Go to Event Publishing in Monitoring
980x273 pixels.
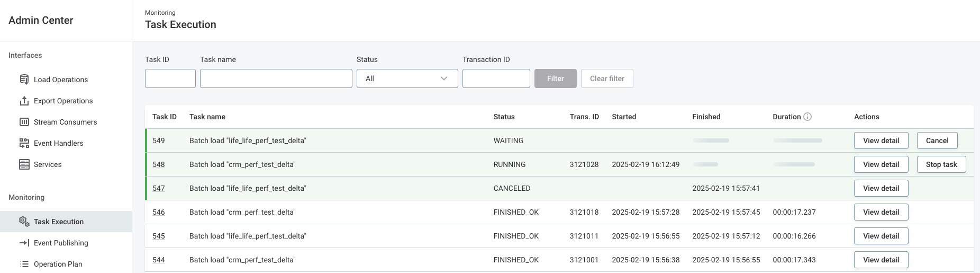[61, 243]
